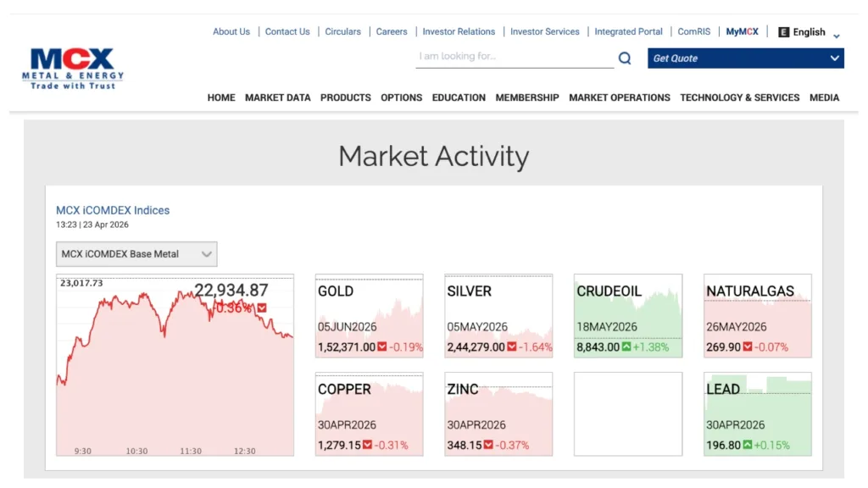This screenshot has width=868, height=488.
Task: Open the Investor Relations link
Action: (x=459, y=32)
